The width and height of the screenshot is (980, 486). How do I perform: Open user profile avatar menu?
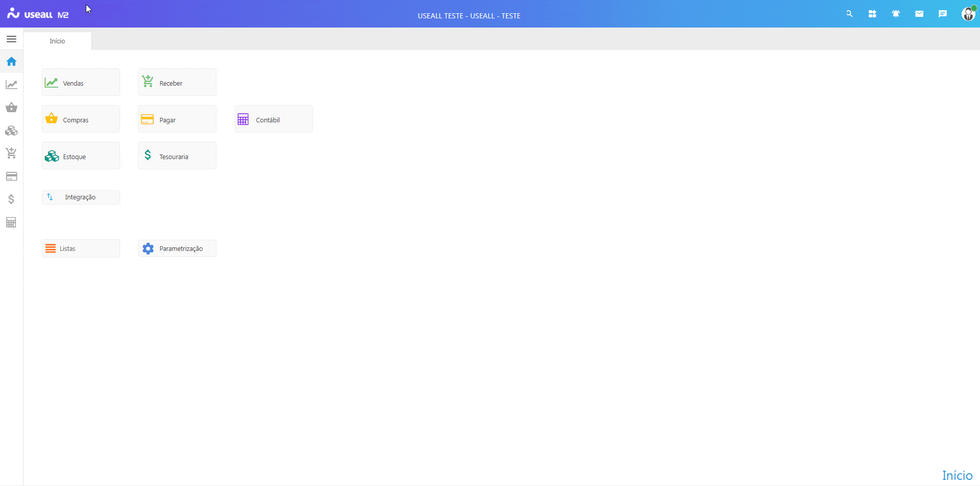pos(968,14)
